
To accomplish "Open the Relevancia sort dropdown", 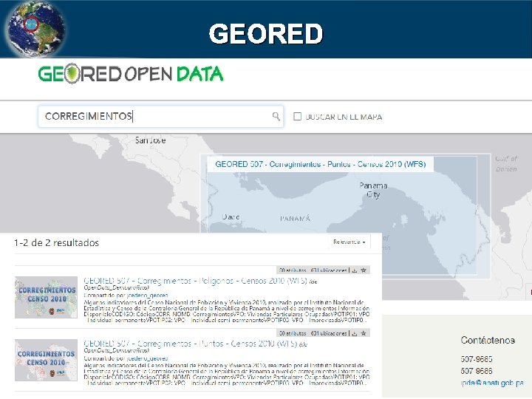I will click(349, 242).
